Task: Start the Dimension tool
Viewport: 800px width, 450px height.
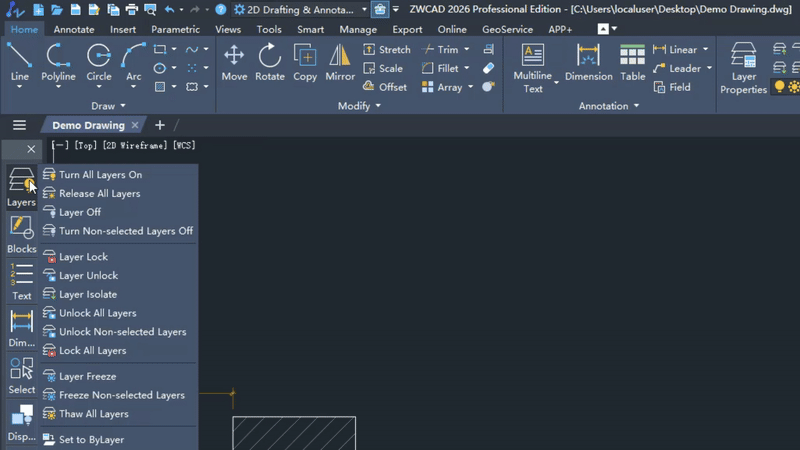Action: click(x=588, y=62)
